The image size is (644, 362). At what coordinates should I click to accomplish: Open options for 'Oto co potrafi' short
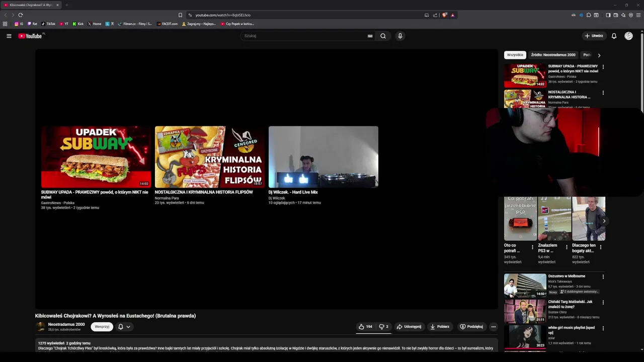tap(532, 247)
